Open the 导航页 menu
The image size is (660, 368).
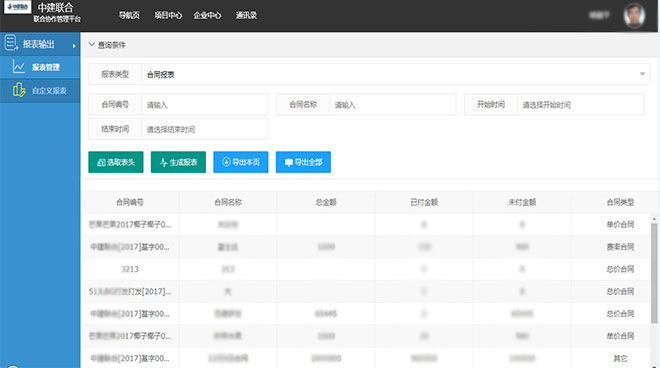coord(129,16)
